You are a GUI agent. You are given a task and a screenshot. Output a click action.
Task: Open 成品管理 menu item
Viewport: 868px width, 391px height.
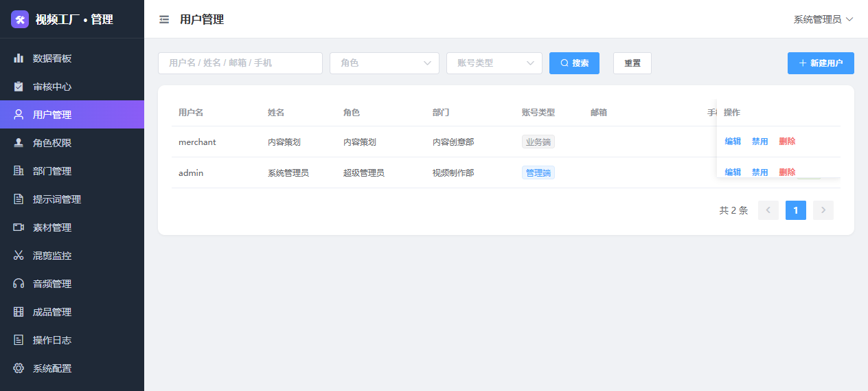tap(72, 312)
